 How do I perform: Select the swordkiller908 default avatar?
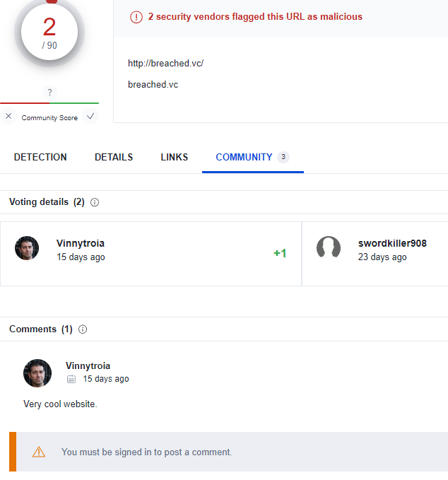click(x=329, y=248)
